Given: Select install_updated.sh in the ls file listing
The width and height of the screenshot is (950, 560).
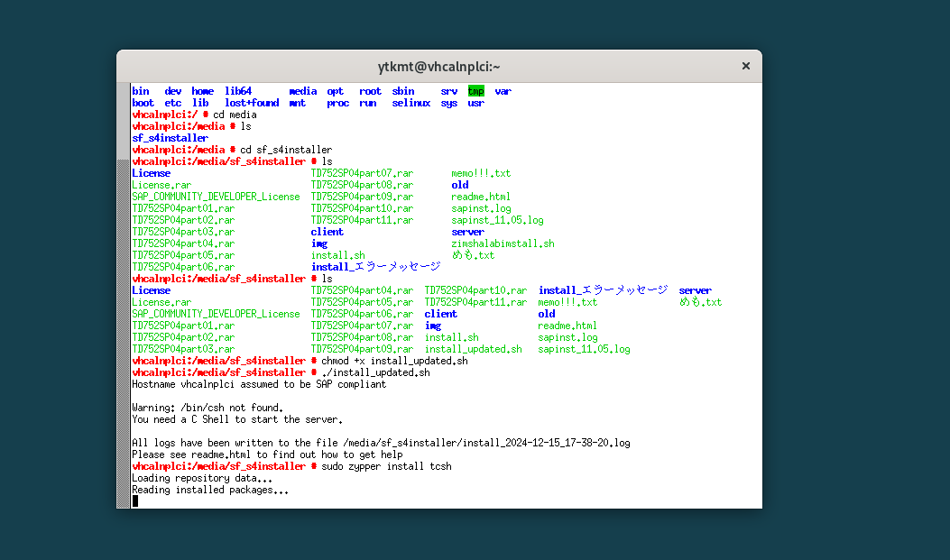Looking at the screenshot, I should point(473,349).
